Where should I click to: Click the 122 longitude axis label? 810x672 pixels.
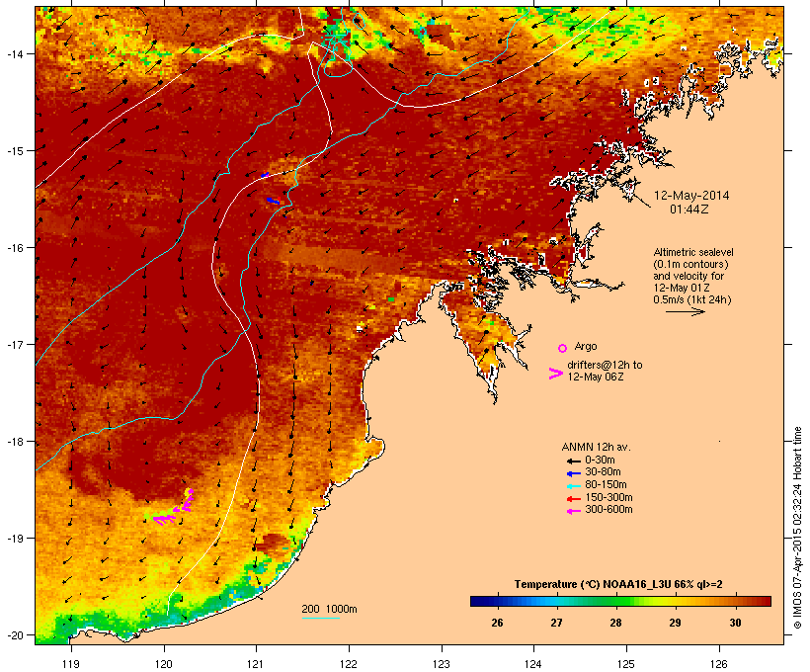tap(349, 664)
